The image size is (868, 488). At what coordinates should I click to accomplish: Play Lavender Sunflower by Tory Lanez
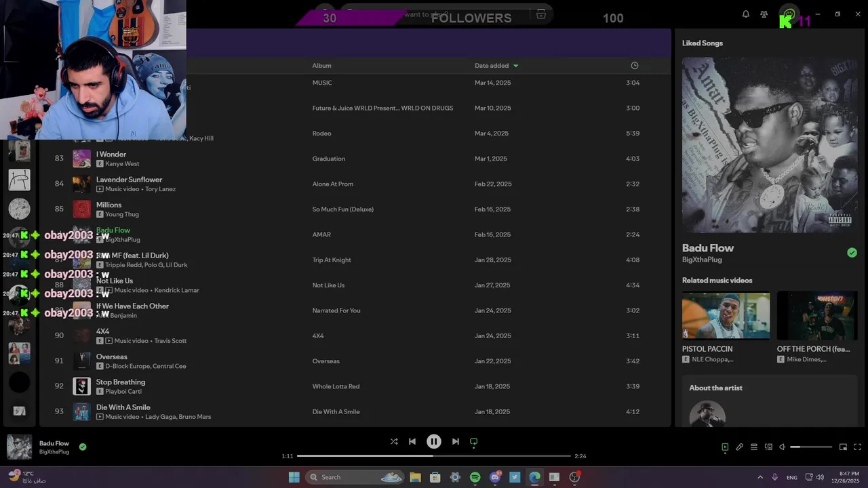coord(129,180)
